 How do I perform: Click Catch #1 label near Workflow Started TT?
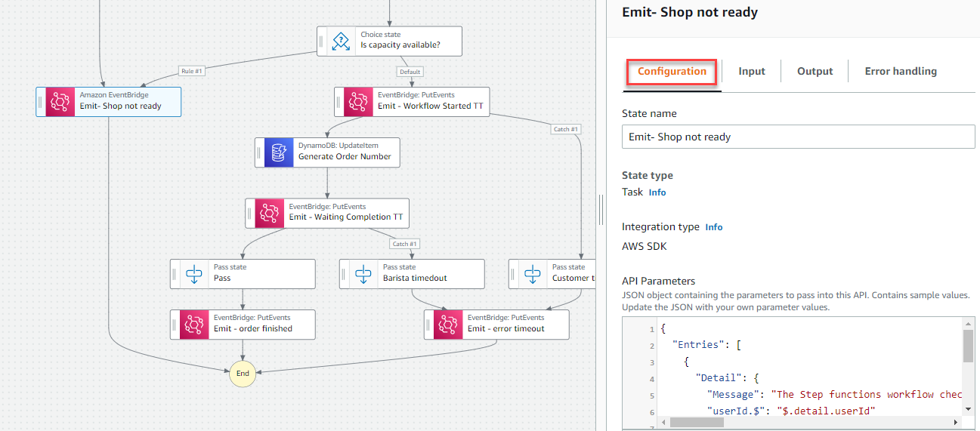pos(566,129)
